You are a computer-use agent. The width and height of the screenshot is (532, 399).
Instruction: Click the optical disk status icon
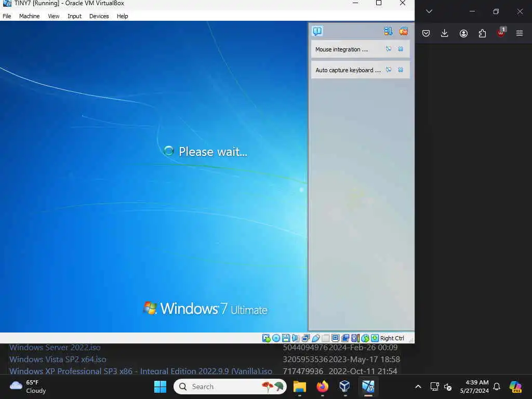click(x=276, y=338)
